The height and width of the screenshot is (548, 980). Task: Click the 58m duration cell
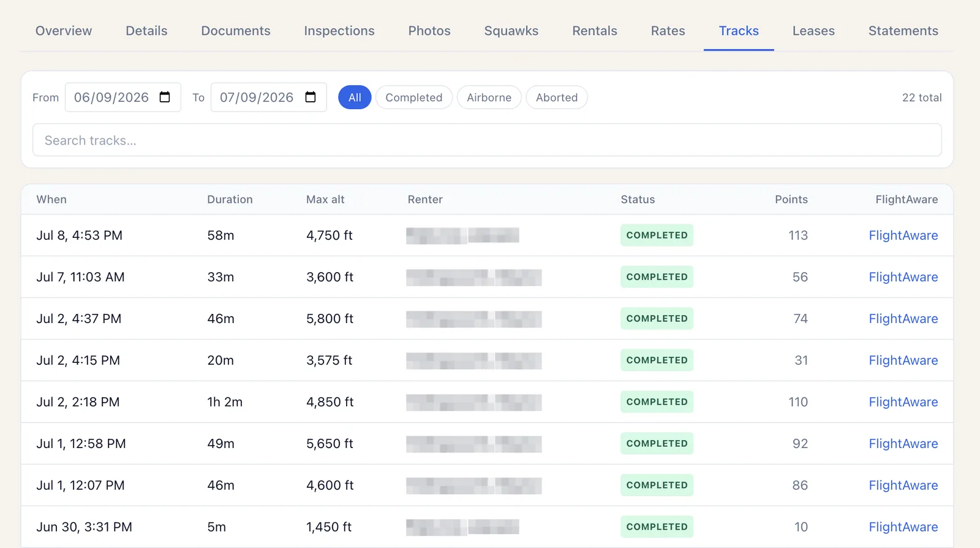[x=221, y=235]
